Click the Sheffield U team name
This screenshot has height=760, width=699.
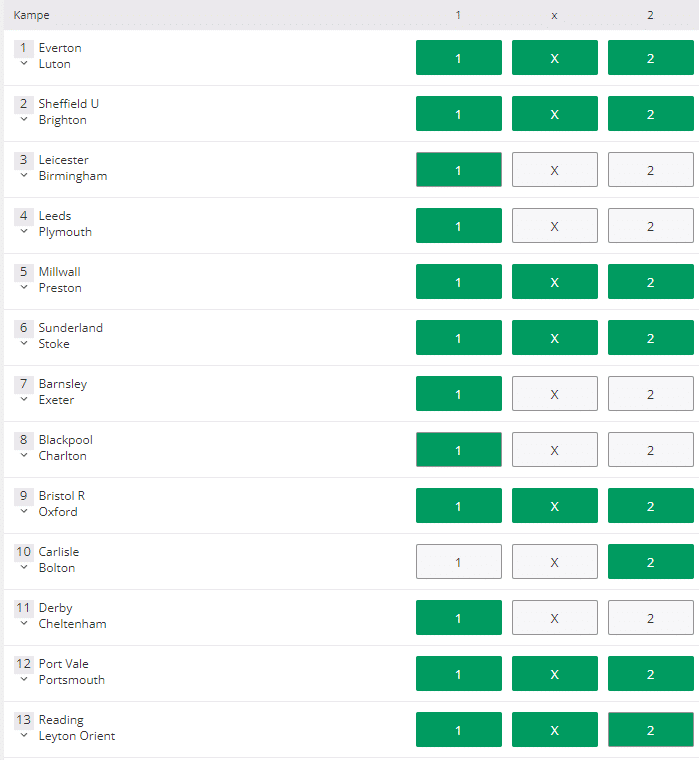68,104
